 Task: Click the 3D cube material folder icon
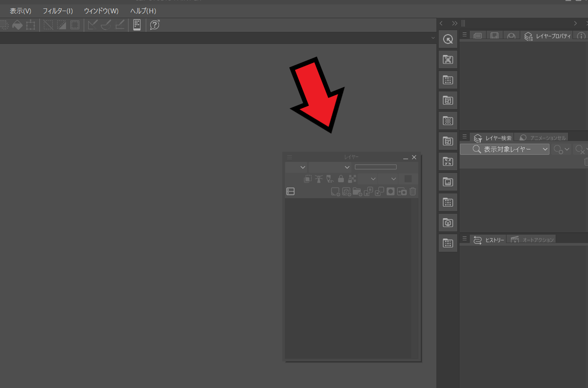click(x=448, y=223)
